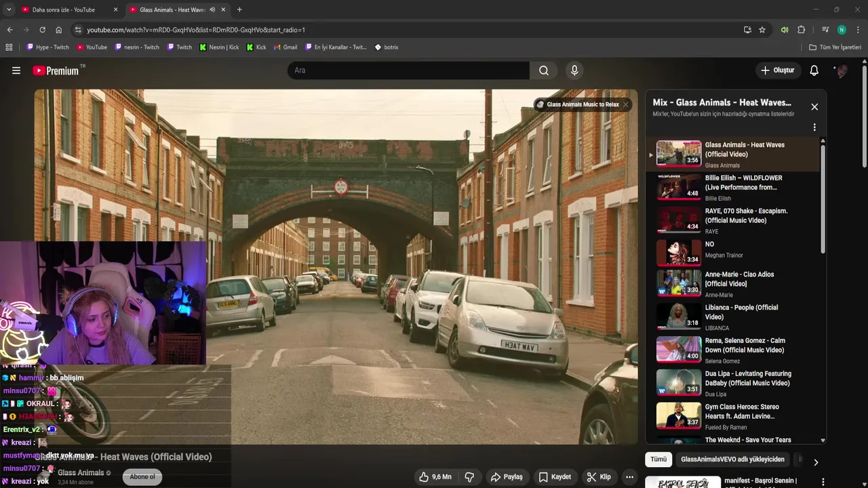This screenshot has width=868, height=488.
Task: Click the Oluştur create button
Action: coord(777,70)
